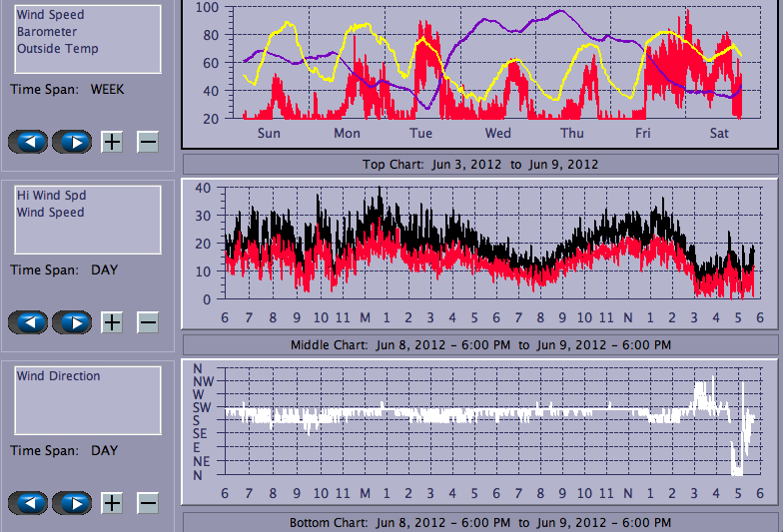
Task: Click the Top Chart date range label
Action: pos(479,165)
